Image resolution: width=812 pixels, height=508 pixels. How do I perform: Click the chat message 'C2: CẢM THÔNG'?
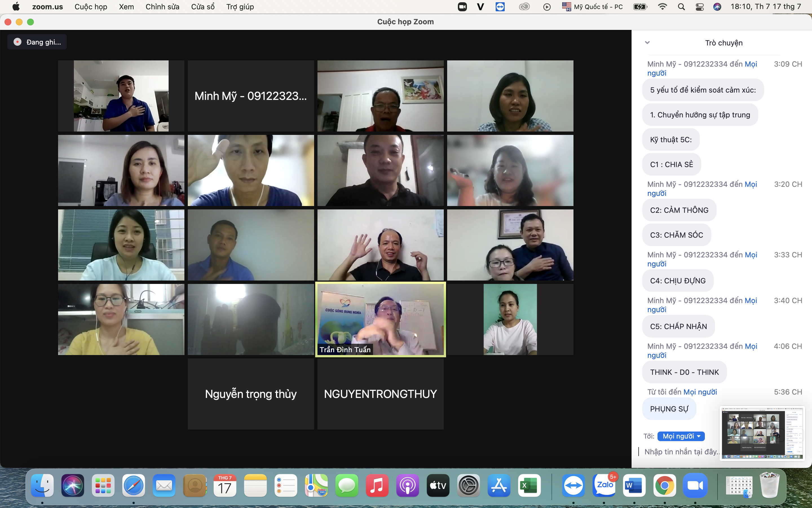tap(679, 210)
